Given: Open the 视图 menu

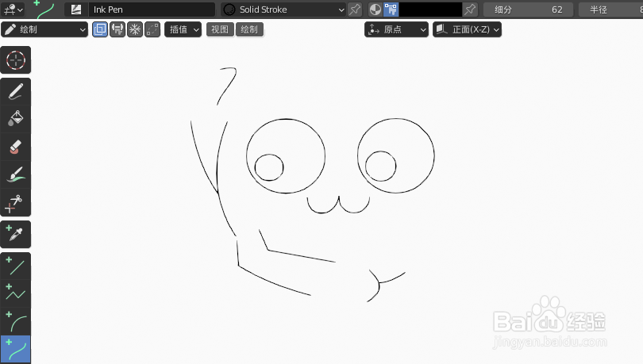Looking at the screenshot, I should tap(220, 29).
